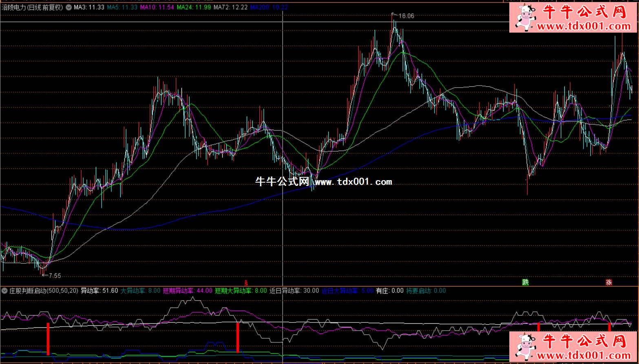Click the MA24: 11.99 label
The image size is (639, 364).
pos(194,7)
